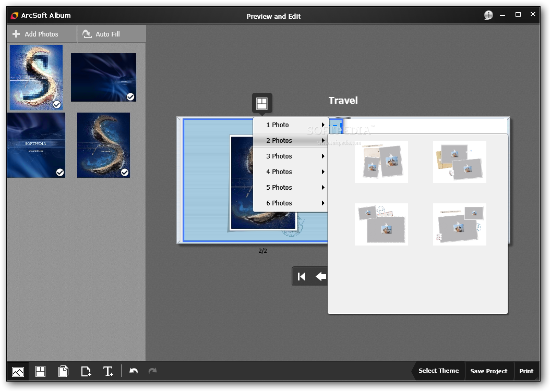Click the layout grid icon in bottom toolbar
551x392 pixels.
pos(40,371)
